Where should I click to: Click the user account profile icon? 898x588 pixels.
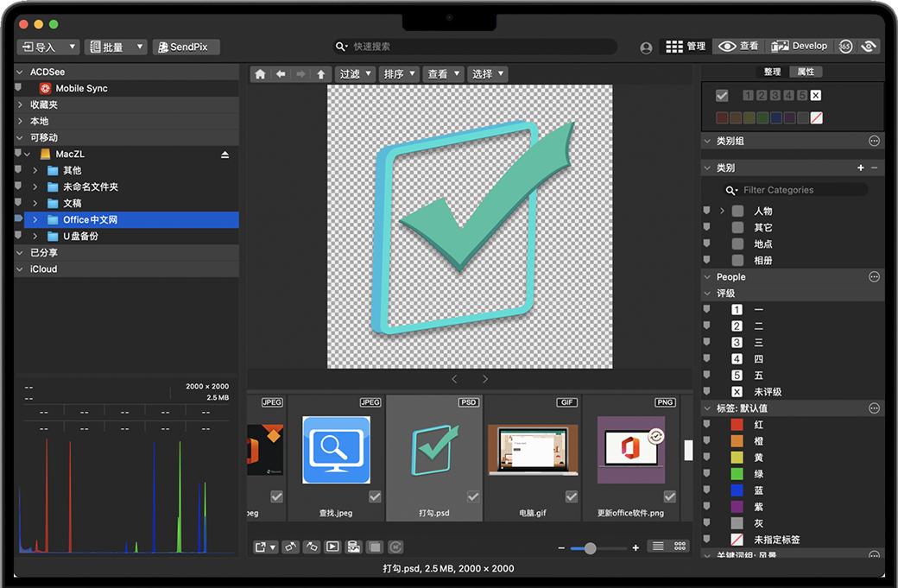pyautogui.click(x=646, y=48)
